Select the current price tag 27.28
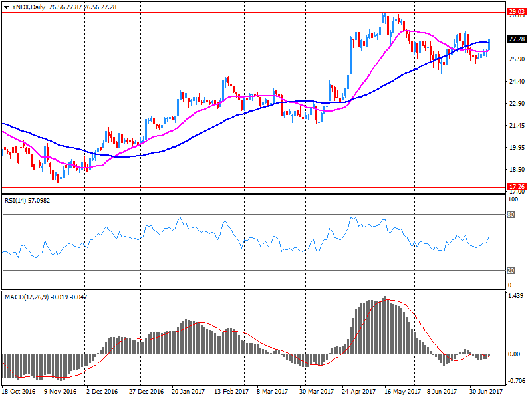This screenshot has width=532, height=399. click(517, 39)
